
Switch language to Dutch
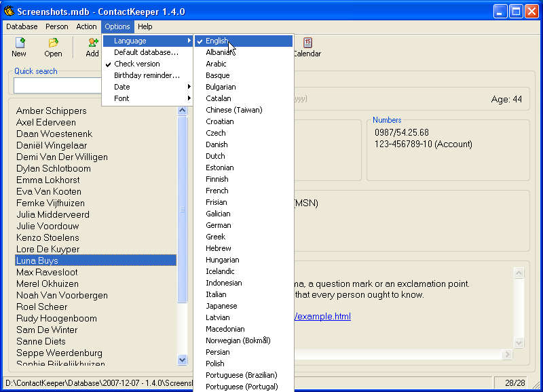click(244, 156)
